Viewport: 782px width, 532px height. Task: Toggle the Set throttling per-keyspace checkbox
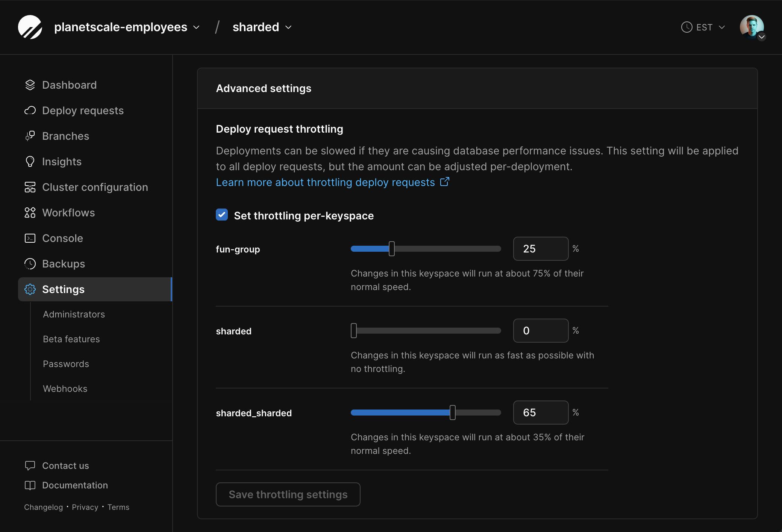click(222, 215)
